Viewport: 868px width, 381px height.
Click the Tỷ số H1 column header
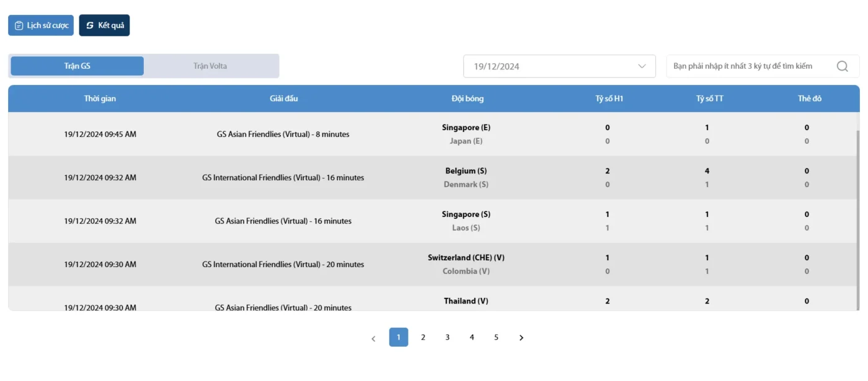(x=609, y=99)
